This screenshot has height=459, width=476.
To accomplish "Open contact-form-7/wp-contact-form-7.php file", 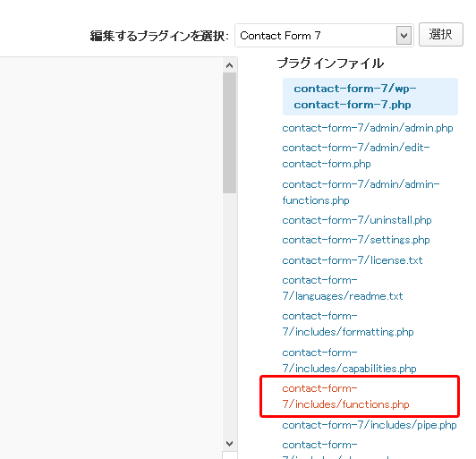I will 355,97.
